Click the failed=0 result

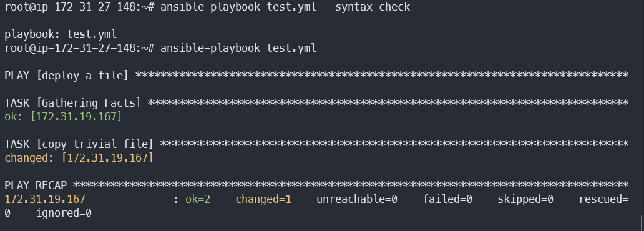447,199
